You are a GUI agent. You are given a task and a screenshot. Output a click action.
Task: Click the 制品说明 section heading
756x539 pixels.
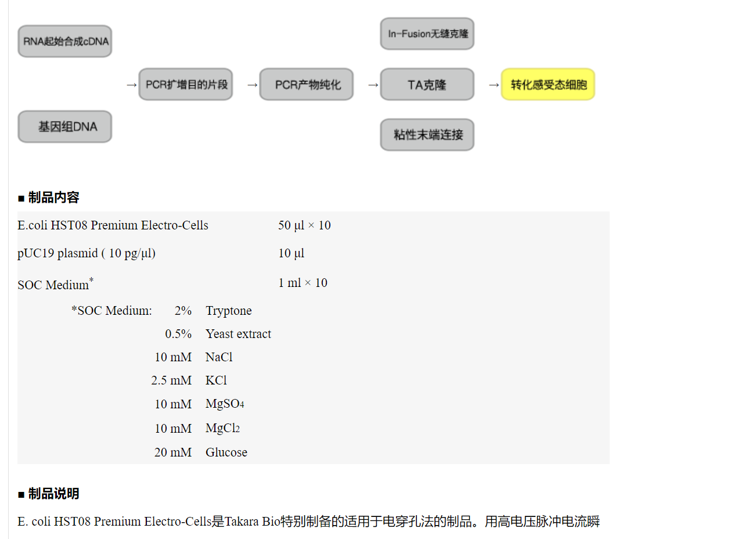[53, 494]
